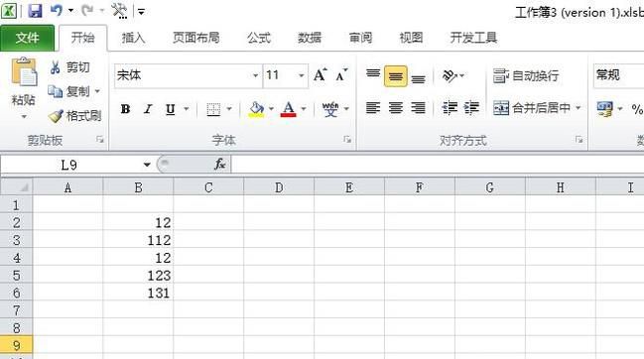The height and width of the screenshot is (359, 644).
Task: Click the Save icon in quick access toolbar
Action: (35, 11)
